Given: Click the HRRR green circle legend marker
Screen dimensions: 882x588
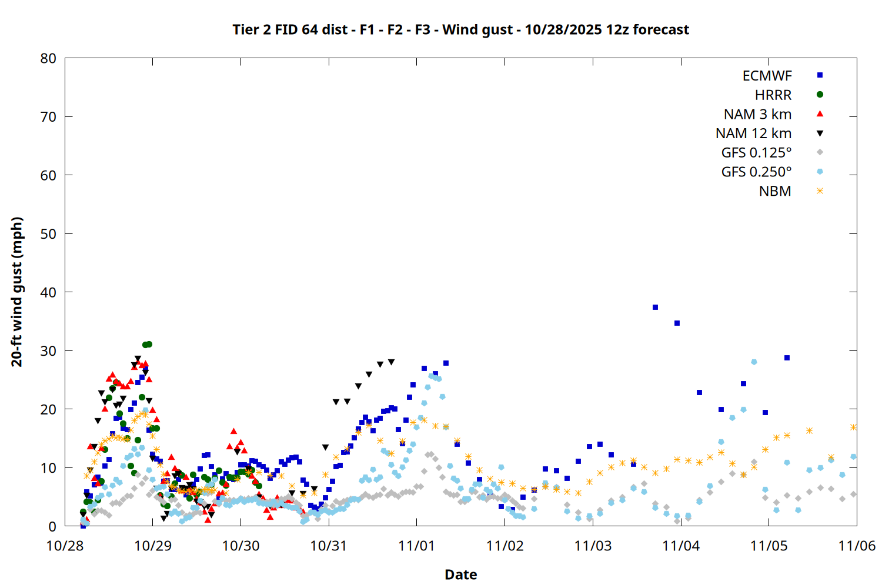Looking at the screenshot, I should (x=820, y=95).
